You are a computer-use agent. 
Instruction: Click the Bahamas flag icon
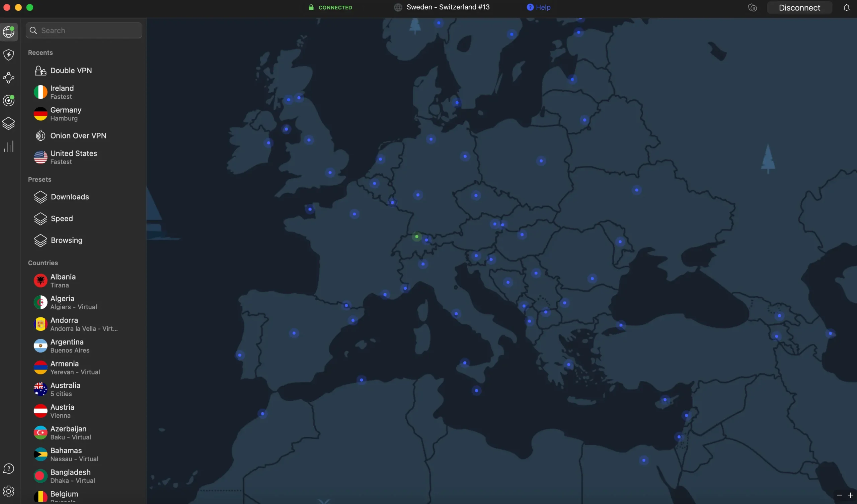pyautogui.click(x=41, y=455)
